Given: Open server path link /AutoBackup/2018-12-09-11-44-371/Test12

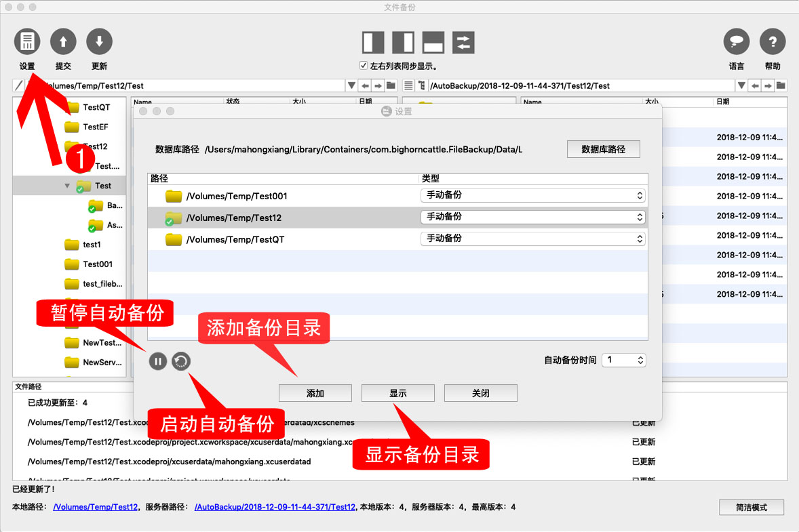Looking at the screenshot, I should pos(275,507).
